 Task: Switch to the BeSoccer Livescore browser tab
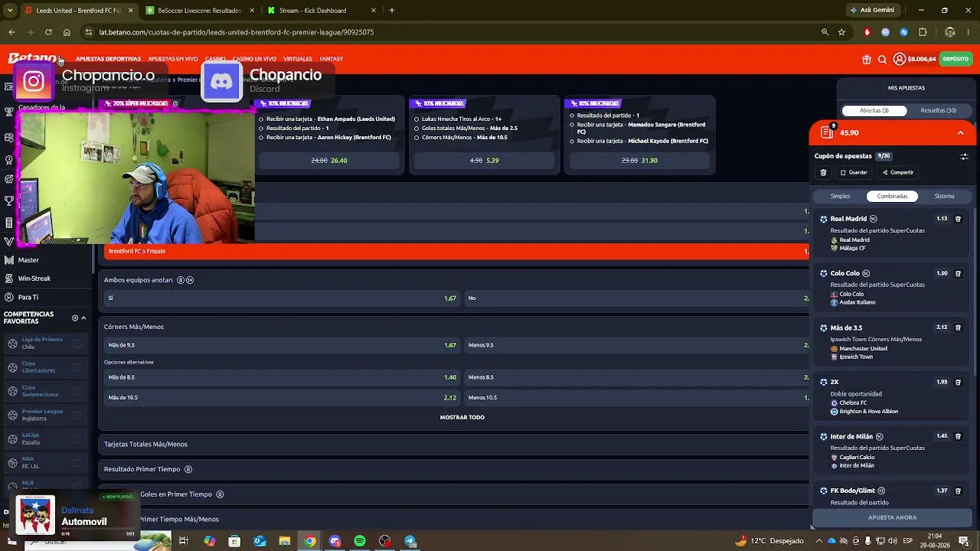tap(200, 11)
